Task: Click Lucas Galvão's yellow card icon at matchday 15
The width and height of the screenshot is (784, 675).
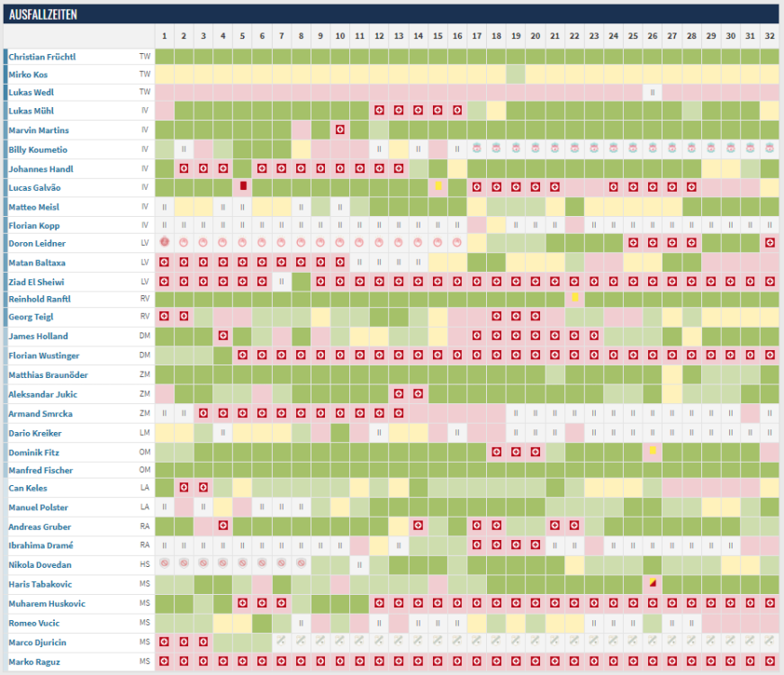Action: pyautogui.click(x=438, y=186)
